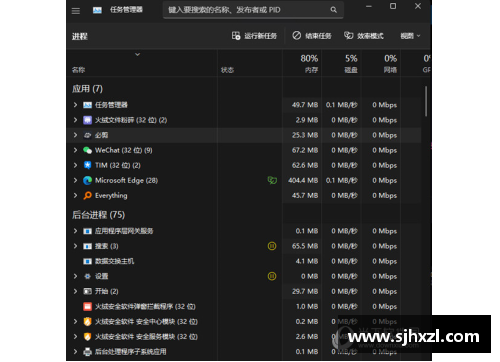Click 运行新任务 button
The image size is (500, 362).
pyautogui.click(x=254, y=36)
